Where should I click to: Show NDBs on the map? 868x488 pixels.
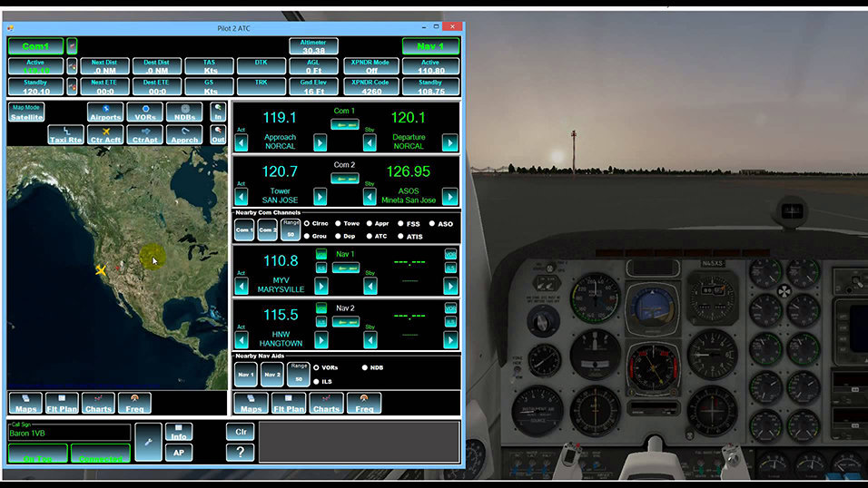click(x=184, y=112)
